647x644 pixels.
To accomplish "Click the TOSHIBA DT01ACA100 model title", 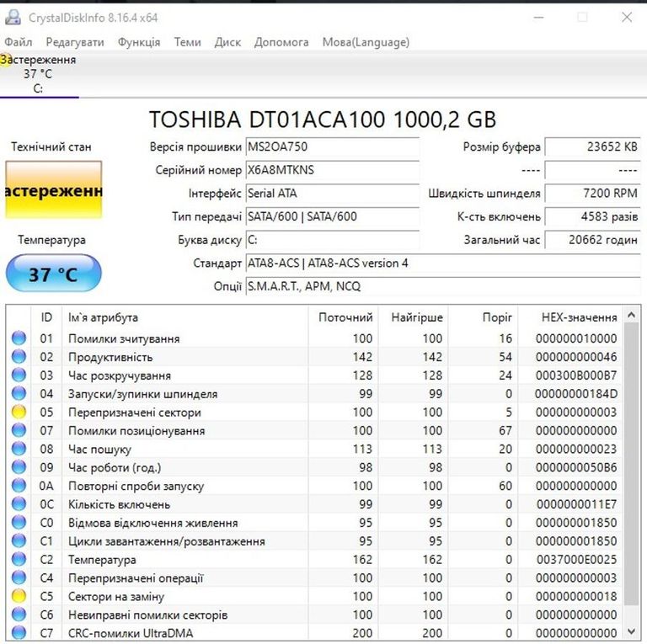I will coord(323,120).
